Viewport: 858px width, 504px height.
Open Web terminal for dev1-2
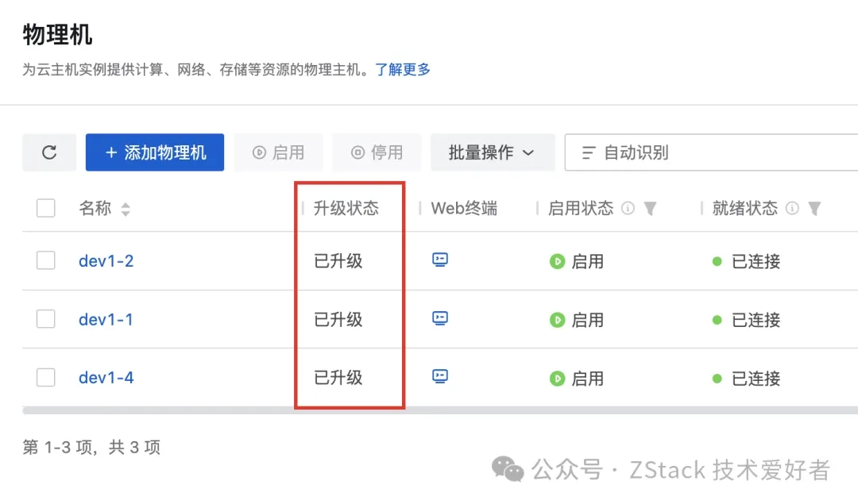(x=440, y=260)
